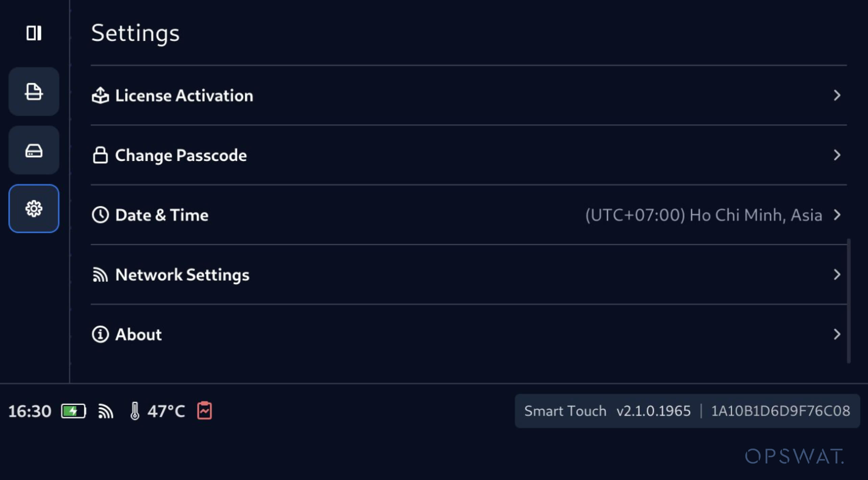
Task: Open the Date & Time menu entry
Action: 469,215
